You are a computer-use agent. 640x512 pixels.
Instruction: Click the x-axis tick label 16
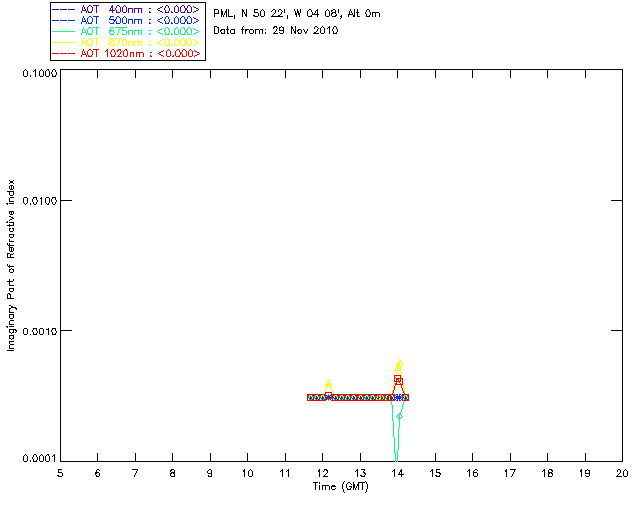point(472,474)
